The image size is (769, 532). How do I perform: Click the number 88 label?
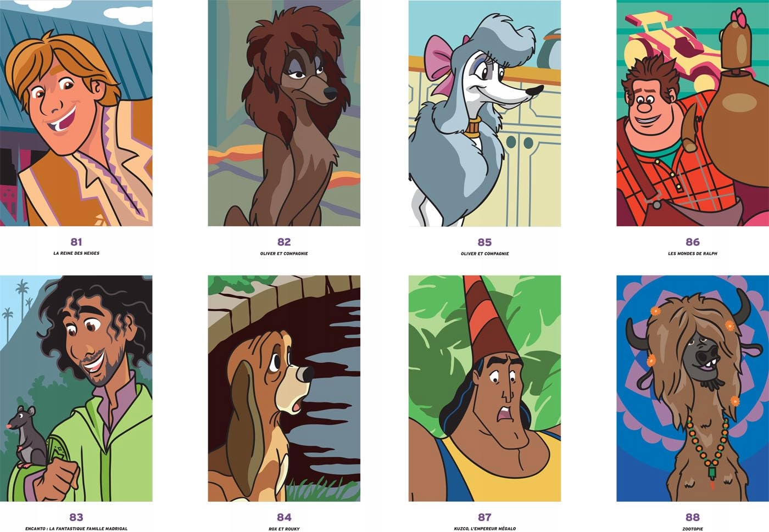tap(693, 517)
